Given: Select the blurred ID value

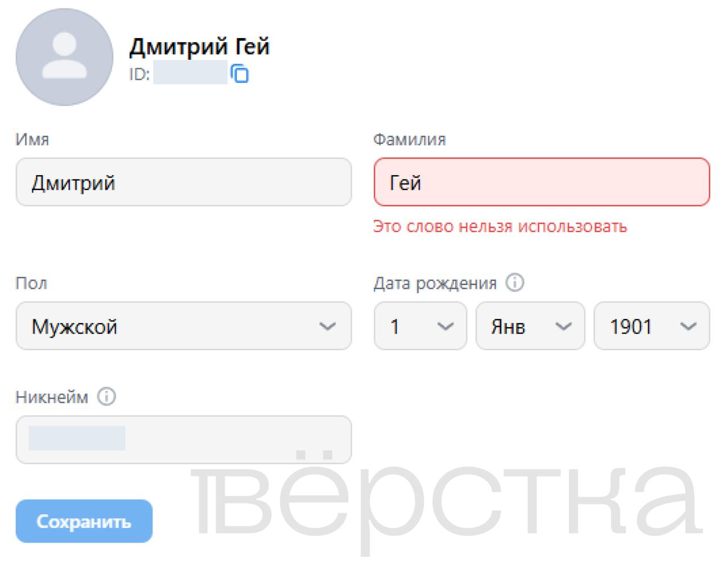Looking at the screenshot, I should point(190,74).
